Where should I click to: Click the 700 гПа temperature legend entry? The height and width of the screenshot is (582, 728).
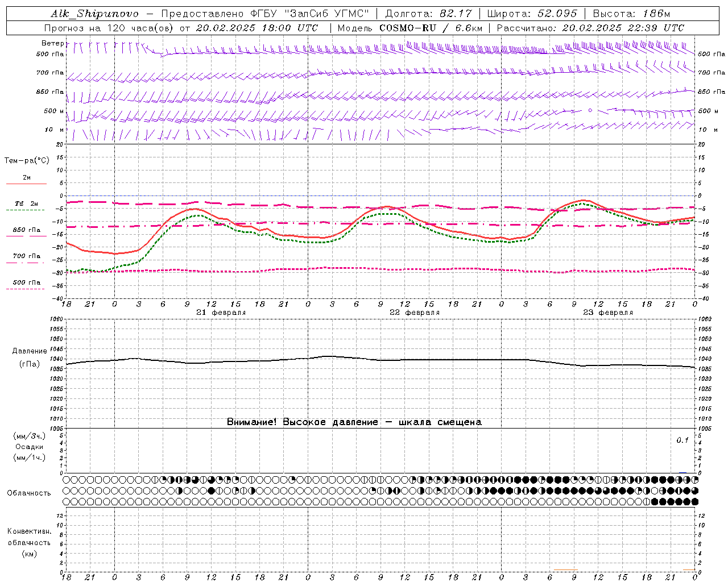(x=26, y=256)
